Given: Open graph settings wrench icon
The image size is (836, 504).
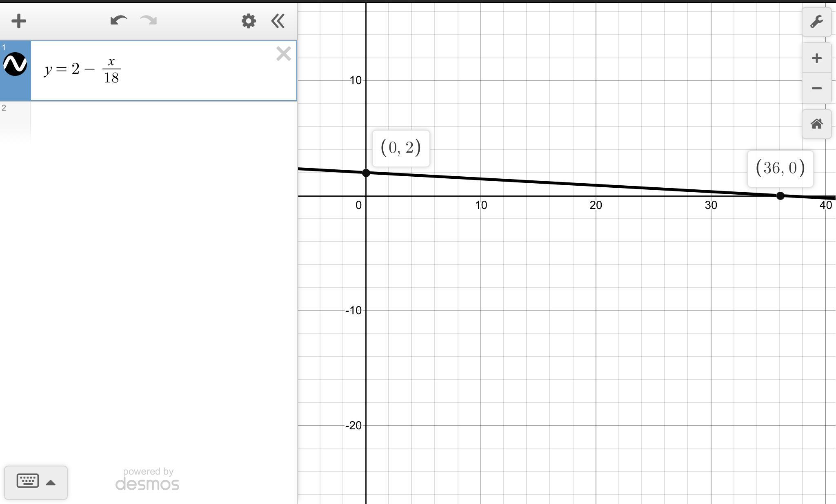Looking at the screenshot, I should point(816,22).
